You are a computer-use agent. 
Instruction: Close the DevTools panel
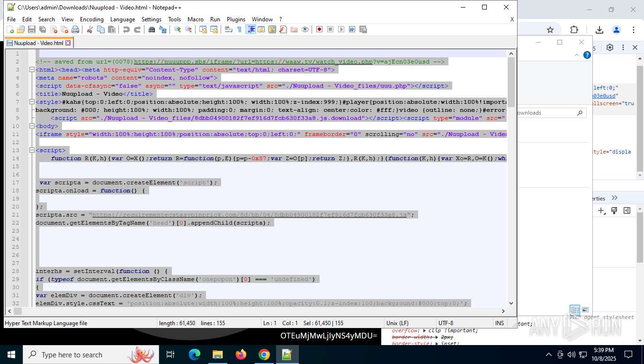[635, 47]
